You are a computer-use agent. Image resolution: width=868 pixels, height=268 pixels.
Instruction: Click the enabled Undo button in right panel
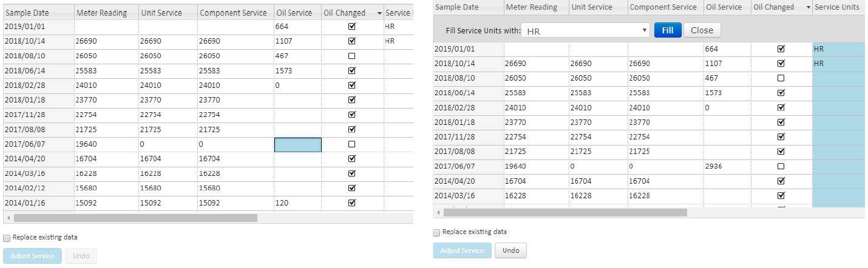tap(510, 250)
